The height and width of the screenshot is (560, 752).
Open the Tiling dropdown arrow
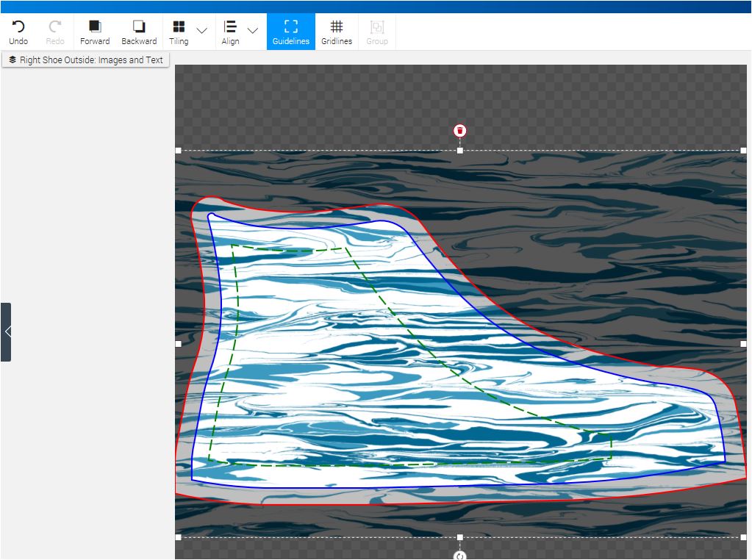tap(202, 31)
